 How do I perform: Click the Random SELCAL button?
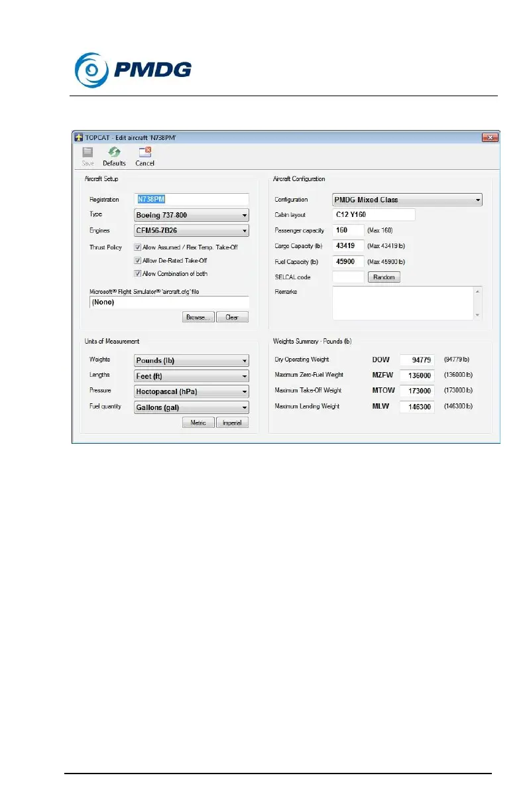(384, 277)
